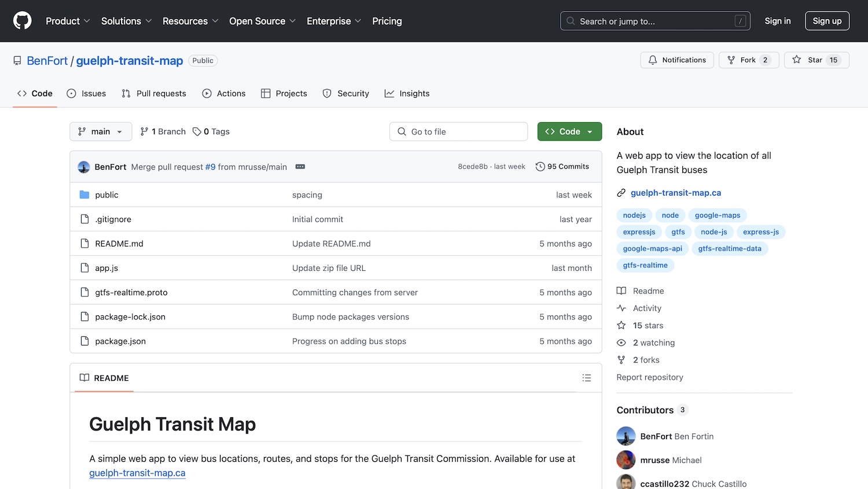Viewport: 868px width, 489px height.
Task: Switch to the Issues tab
Action: click(x=86, y=94)
